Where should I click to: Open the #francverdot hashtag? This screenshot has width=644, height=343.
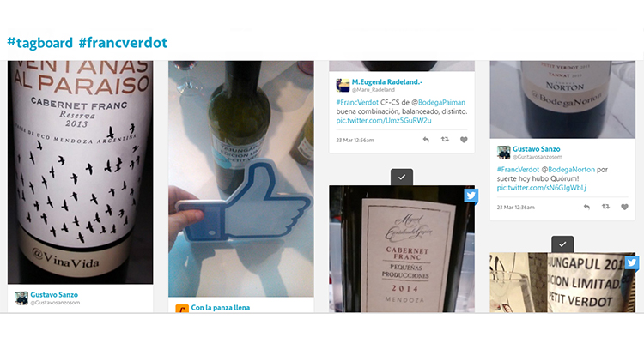tap(123, 43)
